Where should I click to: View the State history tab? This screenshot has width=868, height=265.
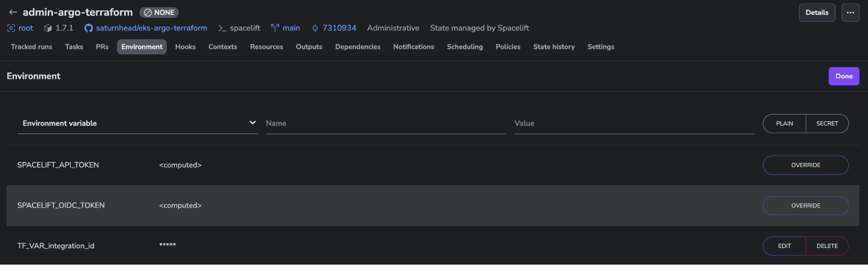click(x=554, y=47)
